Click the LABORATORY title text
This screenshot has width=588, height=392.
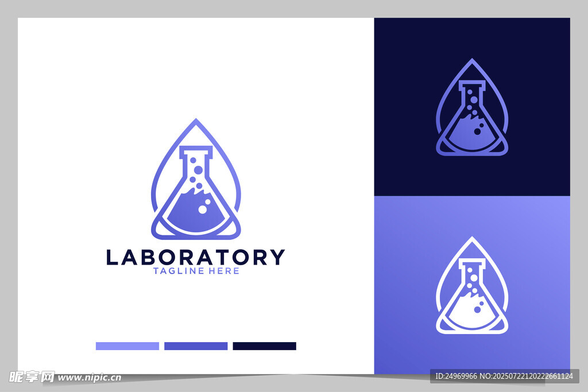(195, 257)
